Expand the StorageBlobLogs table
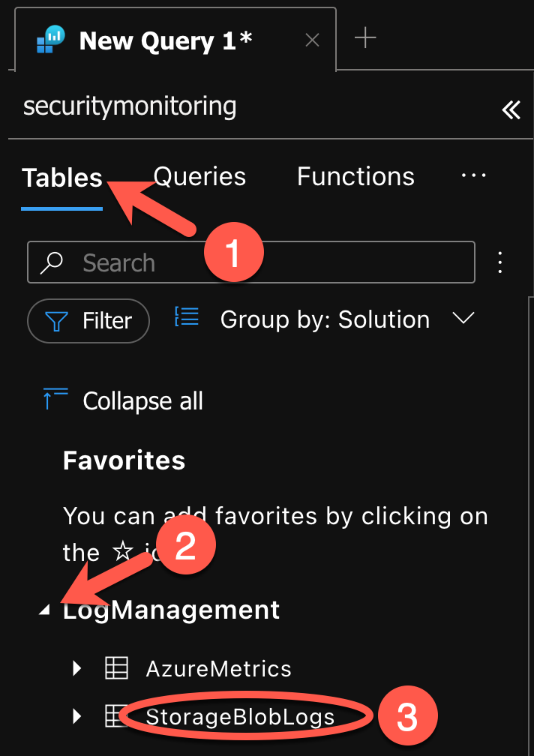 (x=76, y=716)
